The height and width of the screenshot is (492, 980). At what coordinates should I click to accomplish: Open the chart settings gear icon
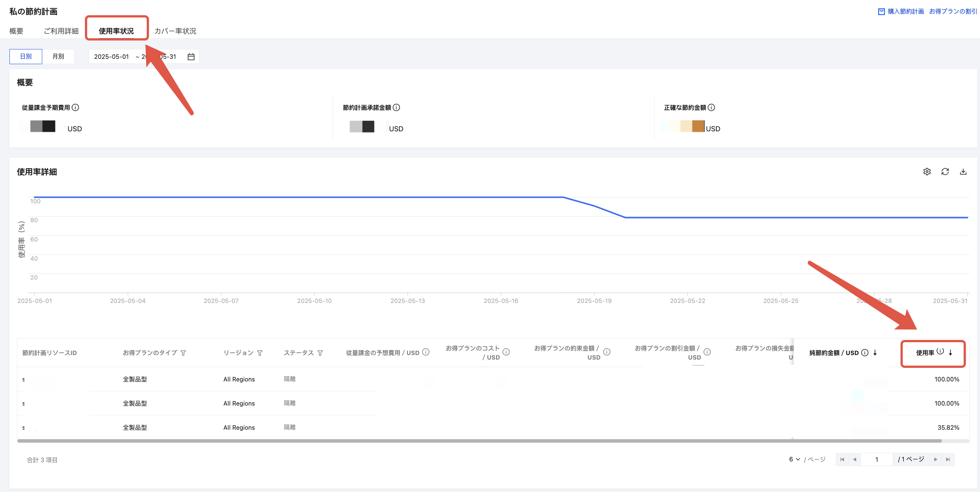click(x=927, y=172)
